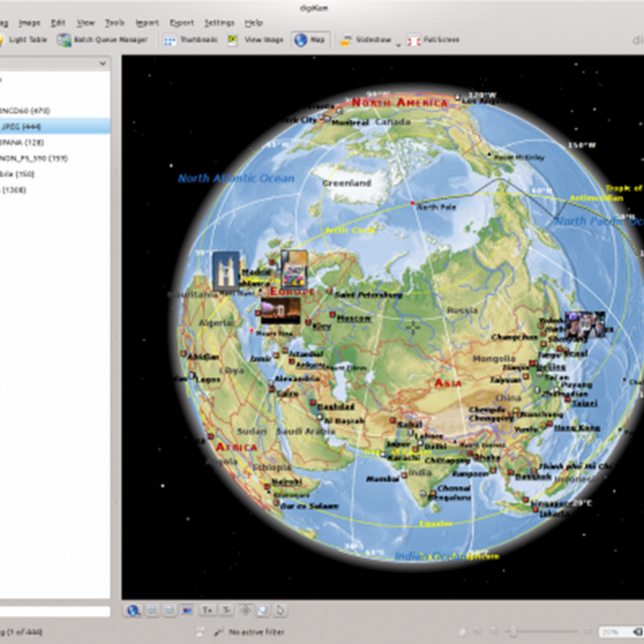Click the map zoom in button
Screen dimensions: 644x644
tap(151, 610)
